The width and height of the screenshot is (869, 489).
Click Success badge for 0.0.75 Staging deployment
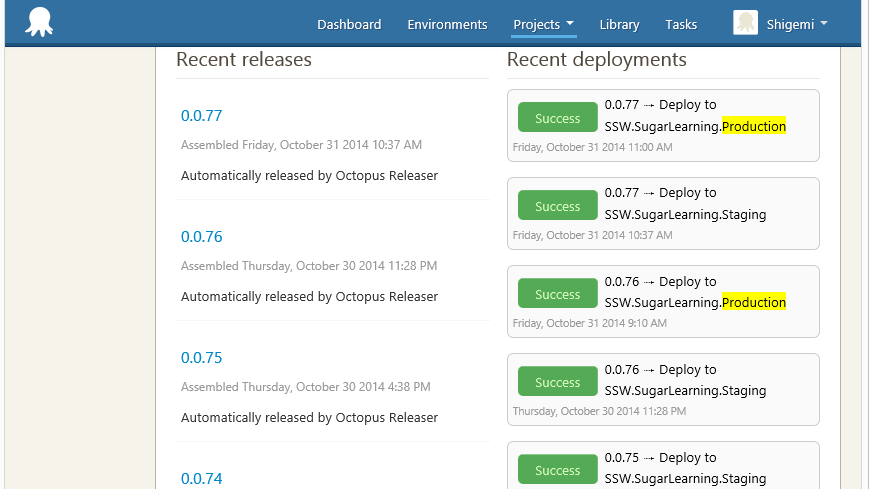pos(558,470)
